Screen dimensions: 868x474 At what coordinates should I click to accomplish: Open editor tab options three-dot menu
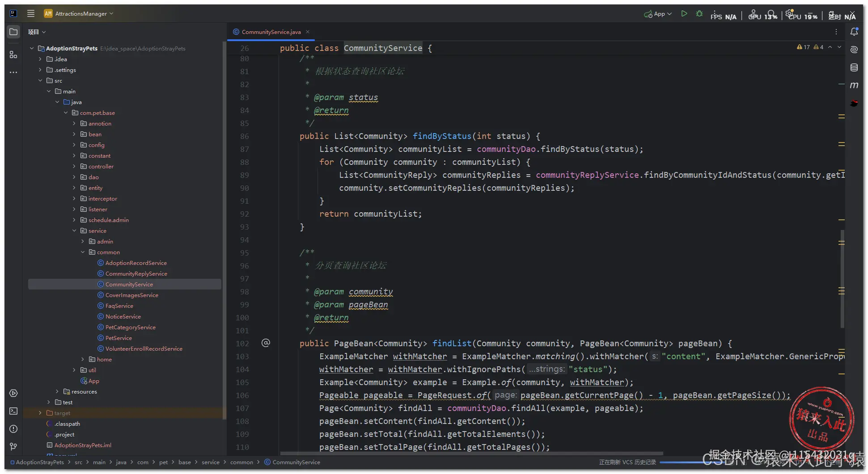tap(836, 32)
